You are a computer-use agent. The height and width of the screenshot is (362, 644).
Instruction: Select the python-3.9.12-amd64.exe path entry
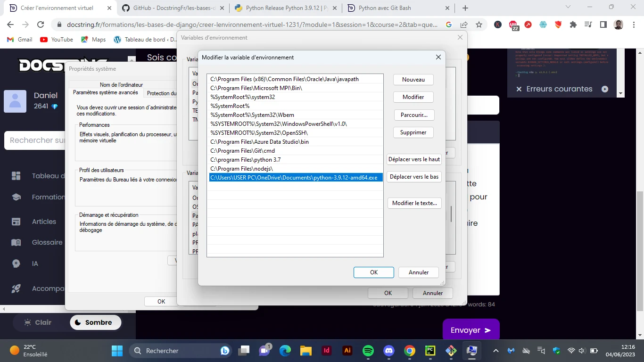point(294,178)
